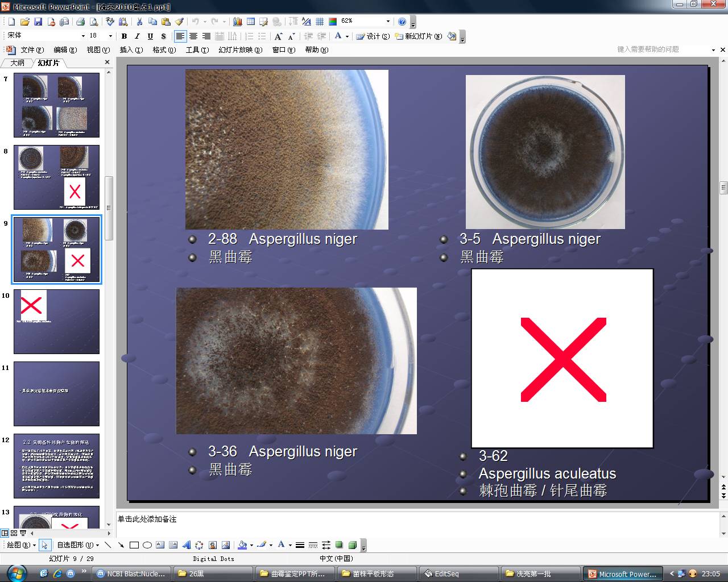The height and width of the screenshot is (582, 728).
Task: Click the 新幻灯片(N) new slide button
Action: click(x=419, y=36)
